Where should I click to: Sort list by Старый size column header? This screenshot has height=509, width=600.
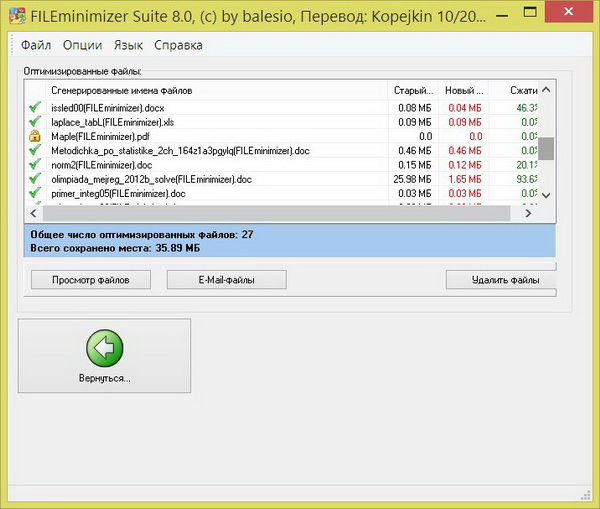(413, 91)
